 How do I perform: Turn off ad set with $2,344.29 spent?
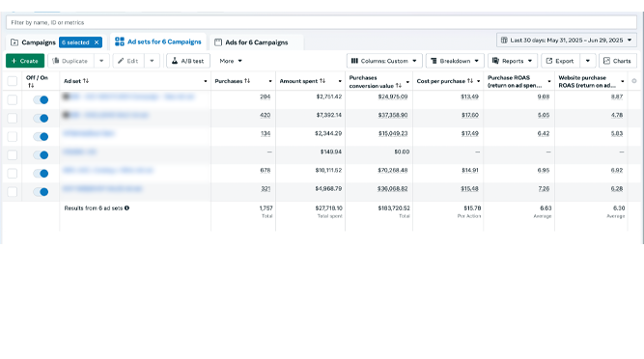[41, 137]
